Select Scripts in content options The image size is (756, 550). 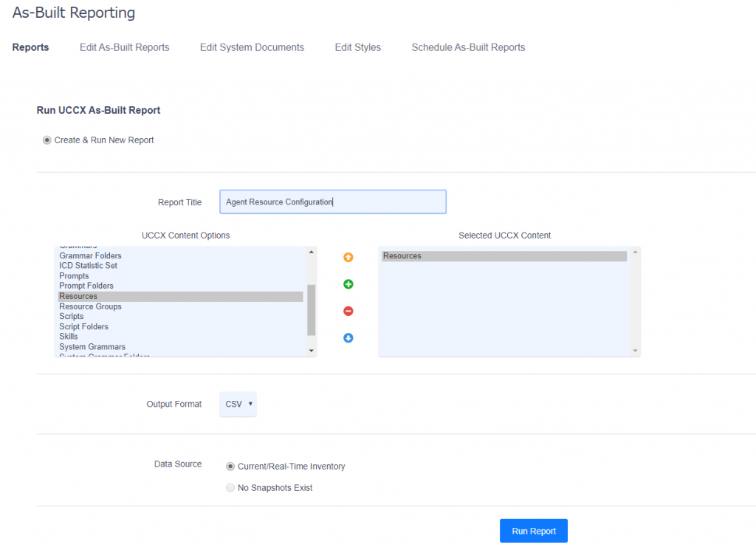tap(181, 316)
